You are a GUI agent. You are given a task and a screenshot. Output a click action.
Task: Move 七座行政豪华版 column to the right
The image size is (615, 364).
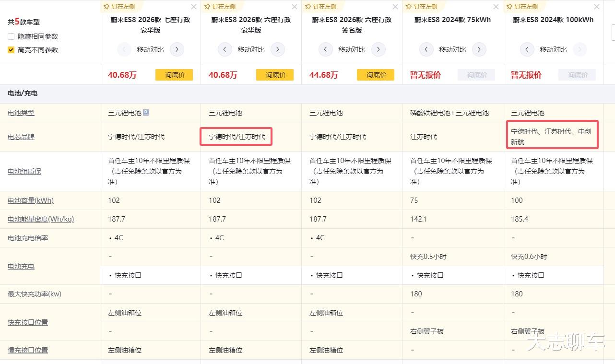(177, 49)
